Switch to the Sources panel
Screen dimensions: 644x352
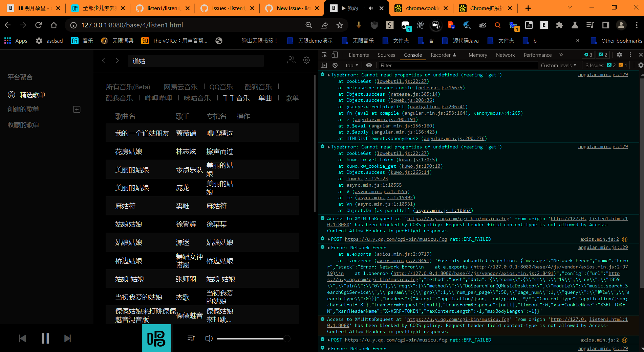tap(386, 55)
